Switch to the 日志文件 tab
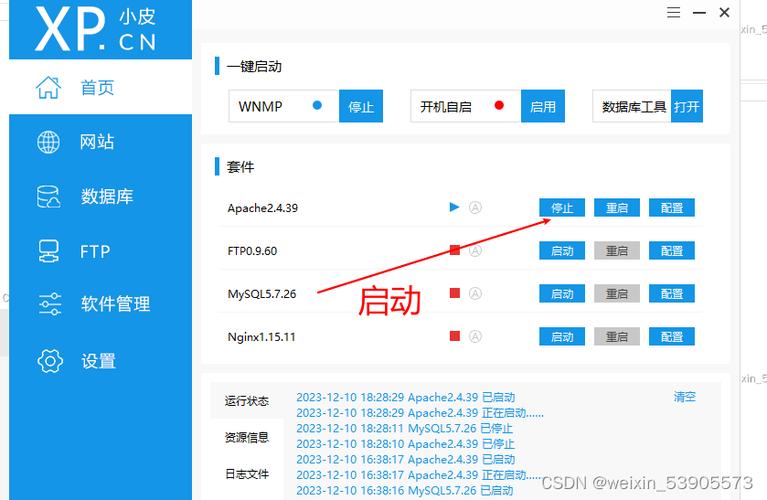Viewport: 767px width, 500px height. 247,474
